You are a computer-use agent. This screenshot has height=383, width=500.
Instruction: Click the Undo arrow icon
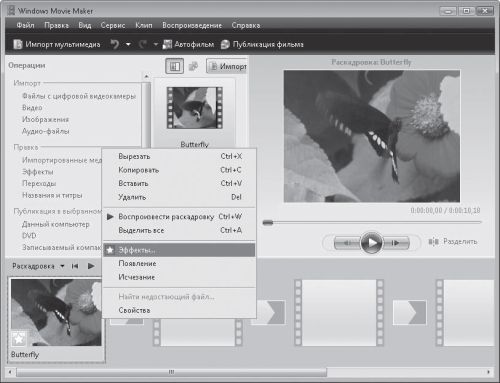pyautogui.click(x=115, y=44)
